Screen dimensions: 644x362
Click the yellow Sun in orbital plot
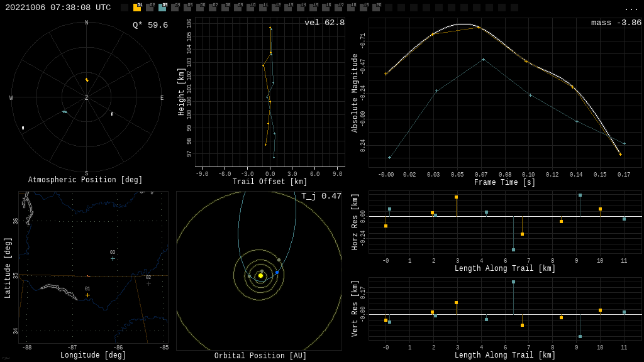point(260,275)
